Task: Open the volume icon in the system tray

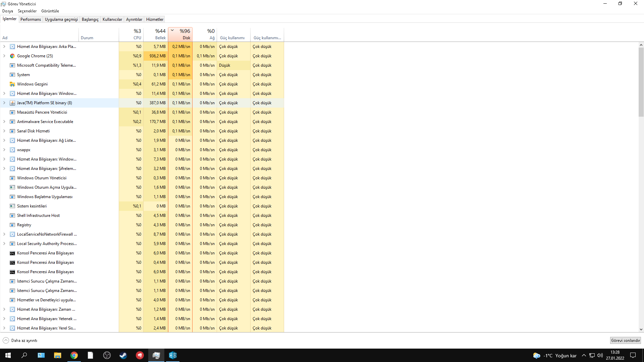Action: pos(600,355)
